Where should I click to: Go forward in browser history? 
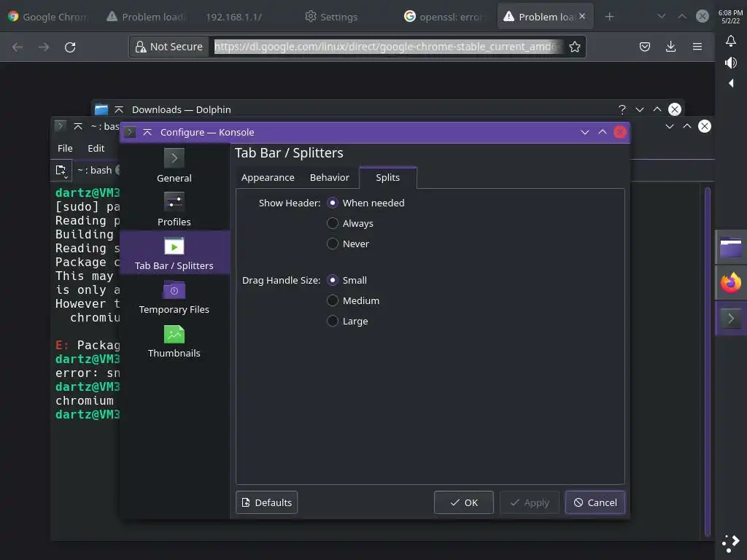click(x=44, y=47)
